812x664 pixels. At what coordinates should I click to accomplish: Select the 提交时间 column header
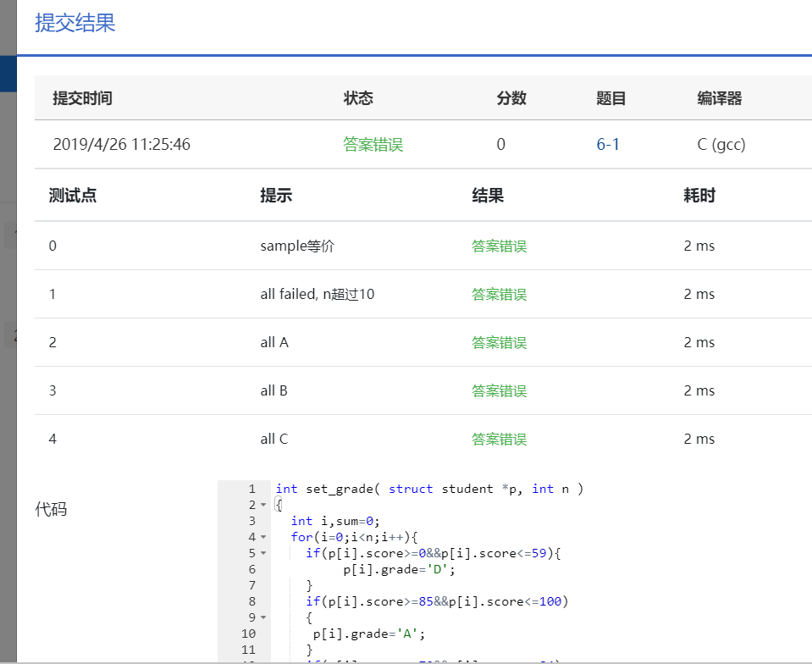(x=82, y=98)
